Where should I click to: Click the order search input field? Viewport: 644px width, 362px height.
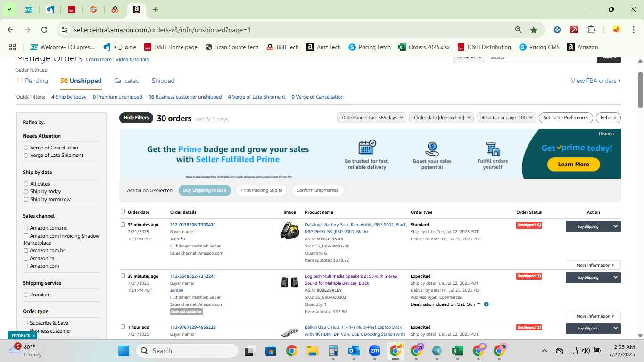pyautogui.click(x=542, y=58)
